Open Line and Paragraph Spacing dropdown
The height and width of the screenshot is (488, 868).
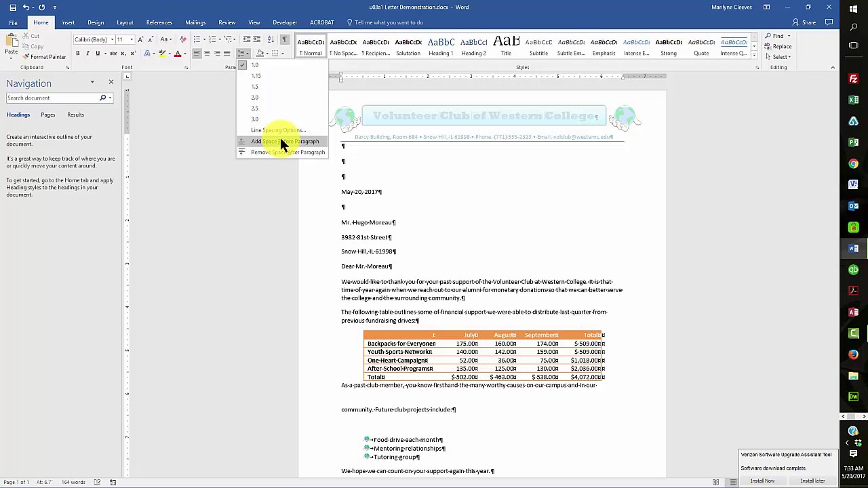click(243, 54)
